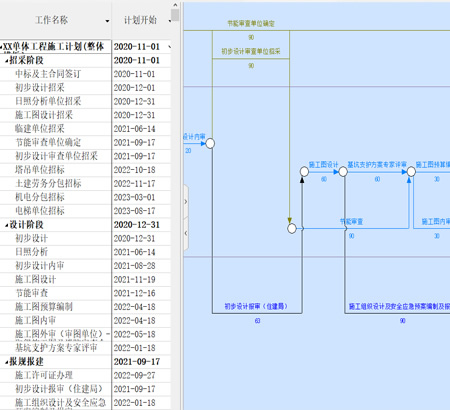Click the scrollbar up arrow above the table
Image resolution: width=450 pixels, height=410 pixels.
(175, 5)
